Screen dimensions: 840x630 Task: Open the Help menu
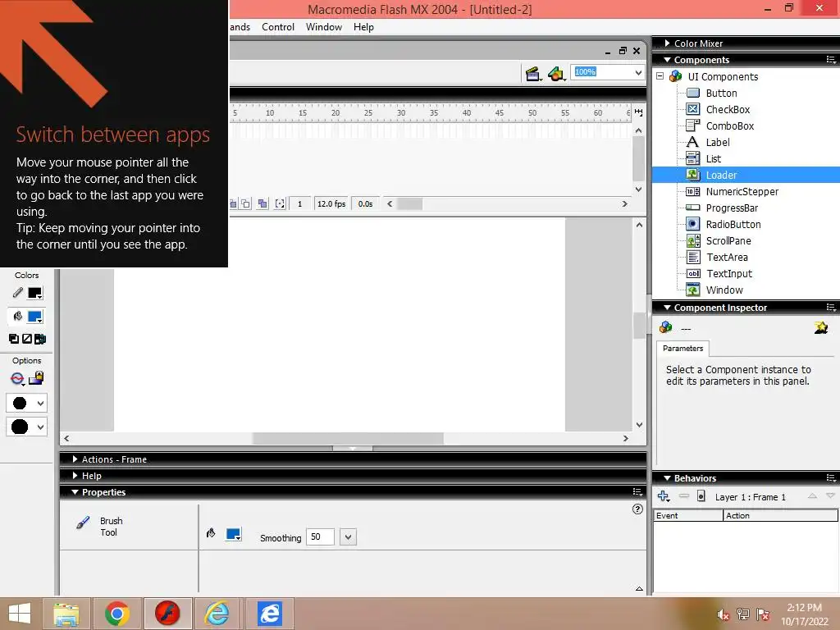click(363, 27)
